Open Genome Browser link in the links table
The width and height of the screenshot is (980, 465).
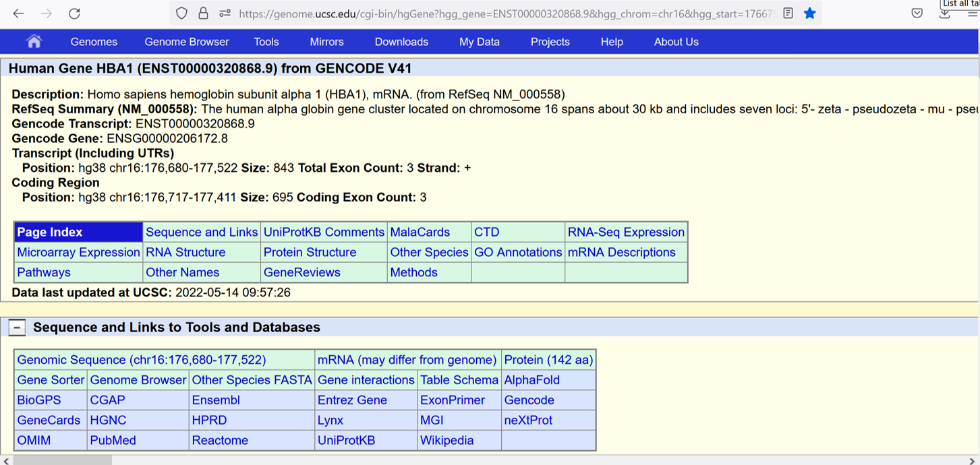138,380
